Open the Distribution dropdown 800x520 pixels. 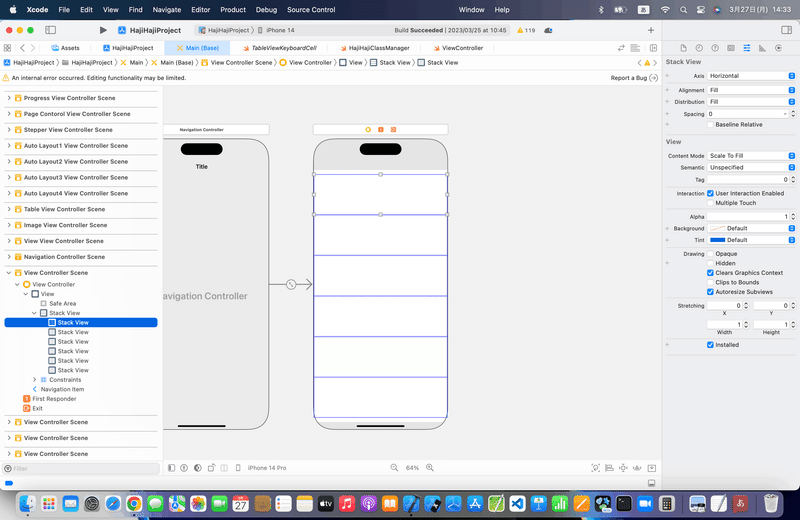751,102
